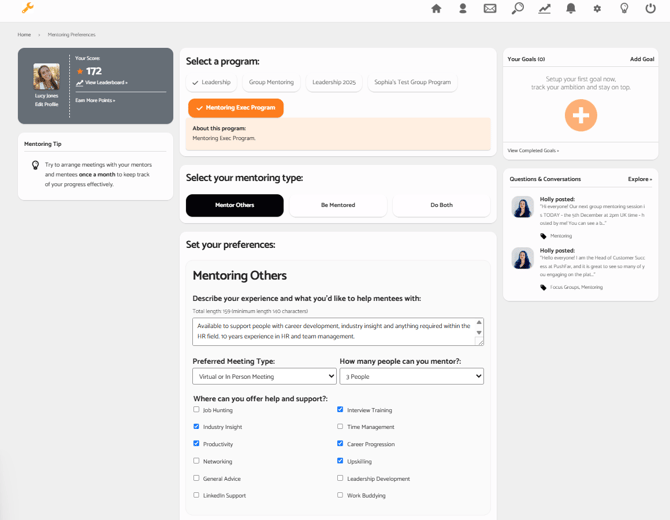
Task: Click the lightbulb icon in Mentoring Tip
Action: point(35,165)
